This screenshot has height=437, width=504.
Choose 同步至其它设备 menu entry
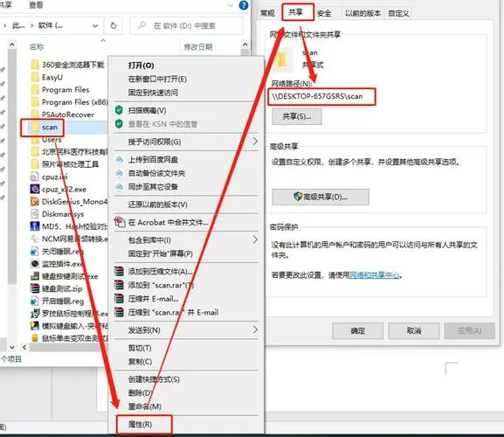point(153,187)
